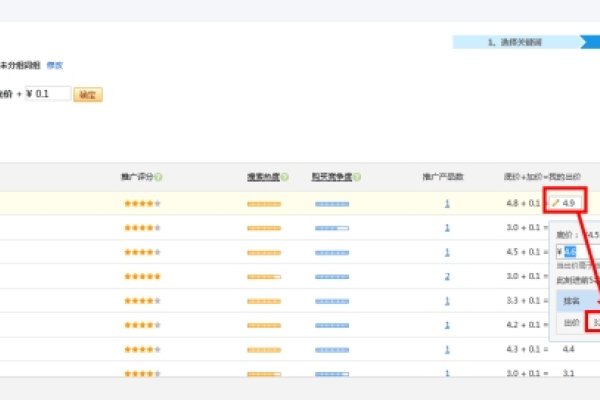The image size is (600, 400).
Task: Click the orange search heat bar in the 4.8 + 0.1 row
Action: coord(264,204)
